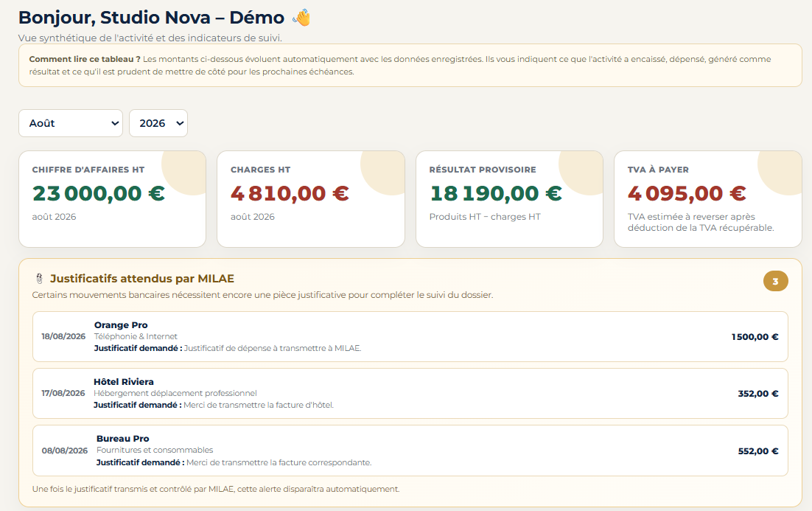This screenshot has height=511, width=812.
Task: Click the 'Une fois le justificatif transmis' footer note
Action: (216, 489)
